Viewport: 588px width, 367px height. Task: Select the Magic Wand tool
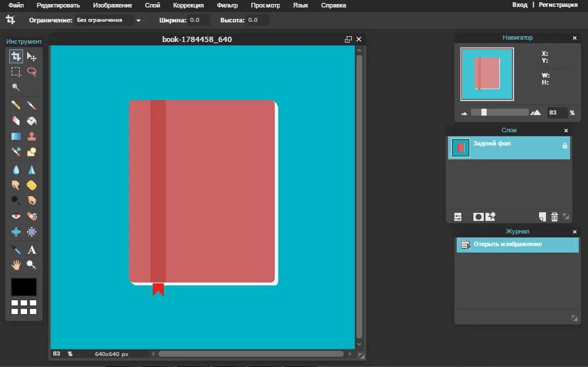[x=16, y=87]
